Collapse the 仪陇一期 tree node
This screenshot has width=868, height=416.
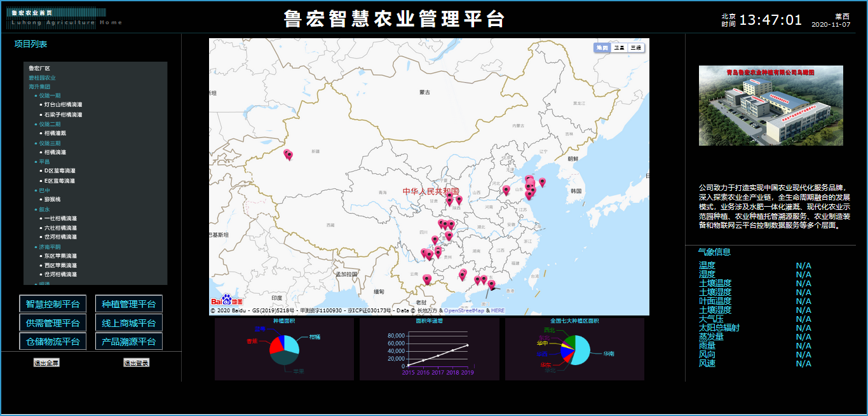pyautogui.click(x=50, y=95)
